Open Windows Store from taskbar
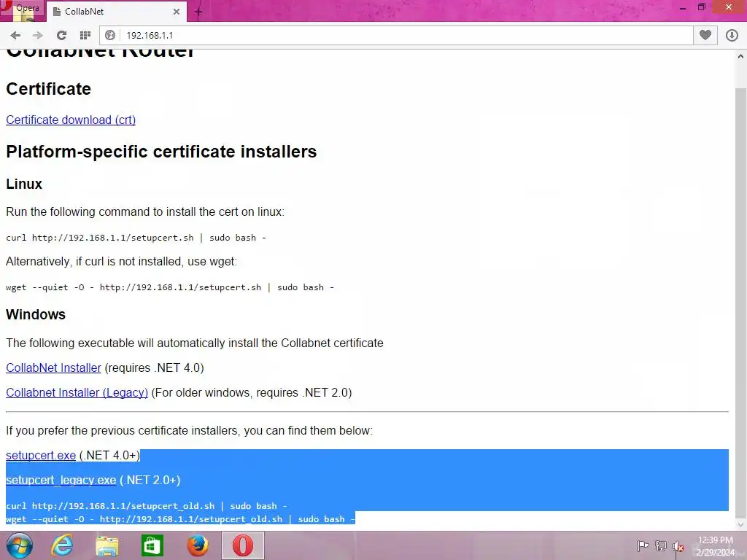This screenshot has width=747, height=560. coord(152,545)
